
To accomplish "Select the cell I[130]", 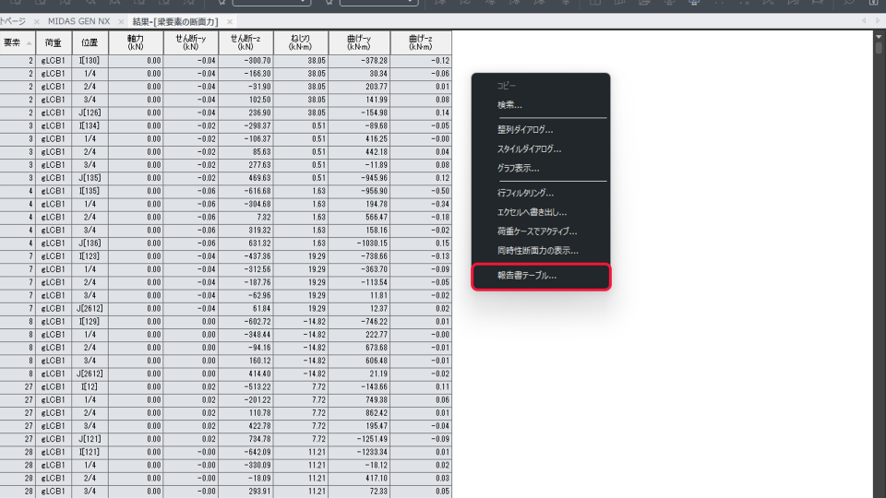I will (x=90, y=60).
